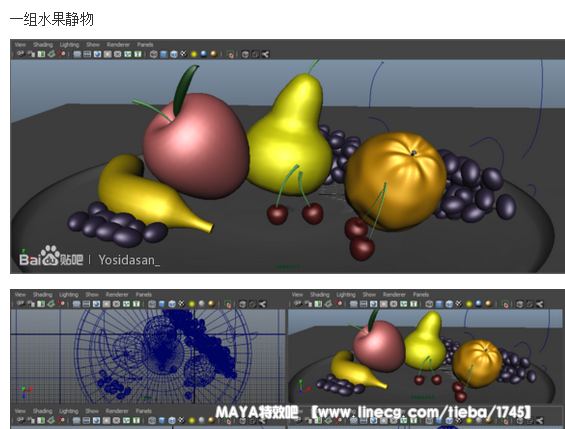Click the Image Plane icon in the top viewport
The width and height of the screenshot is (565, 429).
pyautogui.click(x=51, y=54)
